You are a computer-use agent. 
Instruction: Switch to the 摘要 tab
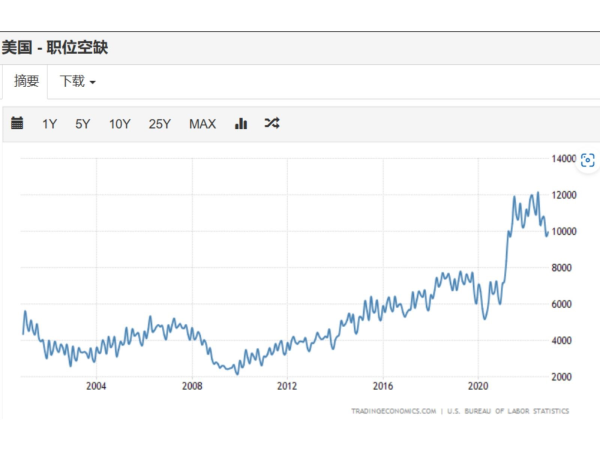tap(26, 81)
